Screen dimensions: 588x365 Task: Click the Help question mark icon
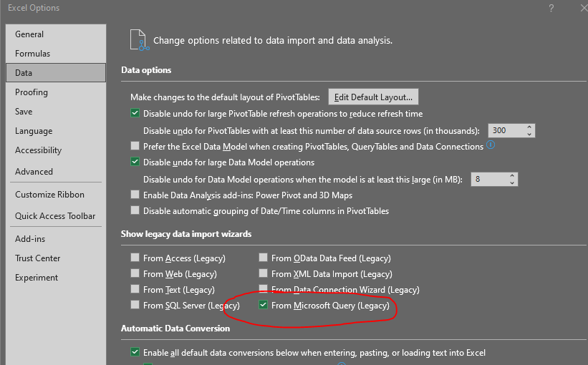coord(551,9)
